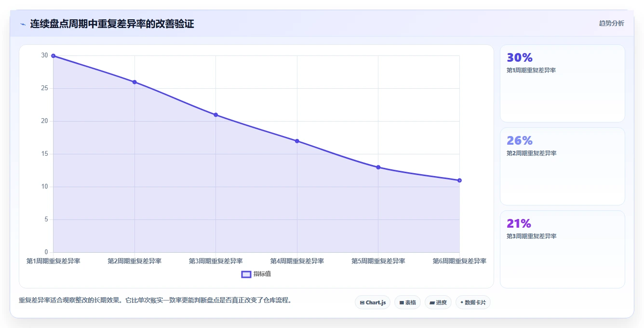The height and width of the screenshot is (328, 644).
Task: Click the 指标值 legend color box
Action: [x=246, y=274]
